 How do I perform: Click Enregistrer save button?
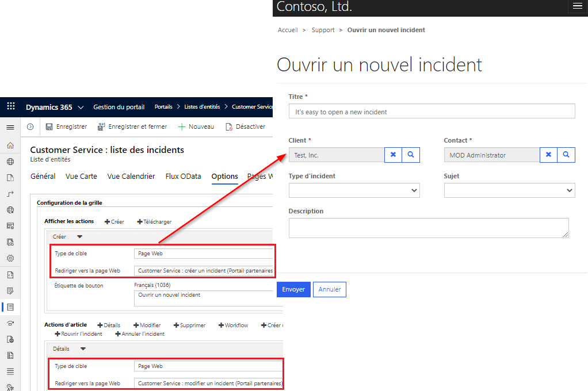pyautogui.click(x=66, y=126)
